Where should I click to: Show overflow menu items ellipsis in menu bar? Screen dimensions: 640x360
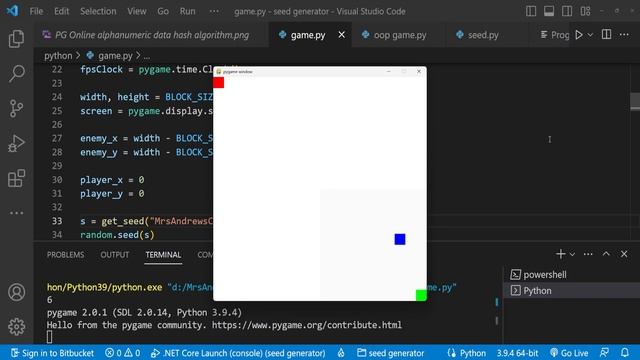214,11
